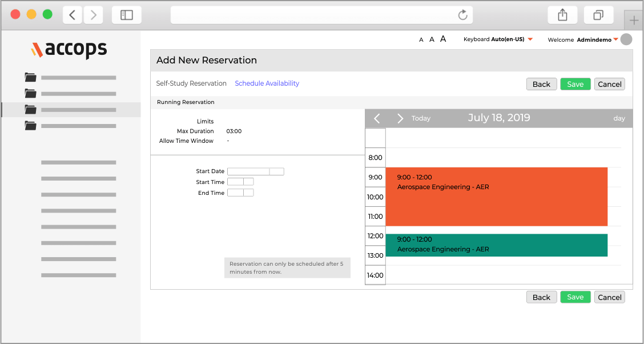Click the Start Time input field
644x344 pixels.
[x=235, y=182]
